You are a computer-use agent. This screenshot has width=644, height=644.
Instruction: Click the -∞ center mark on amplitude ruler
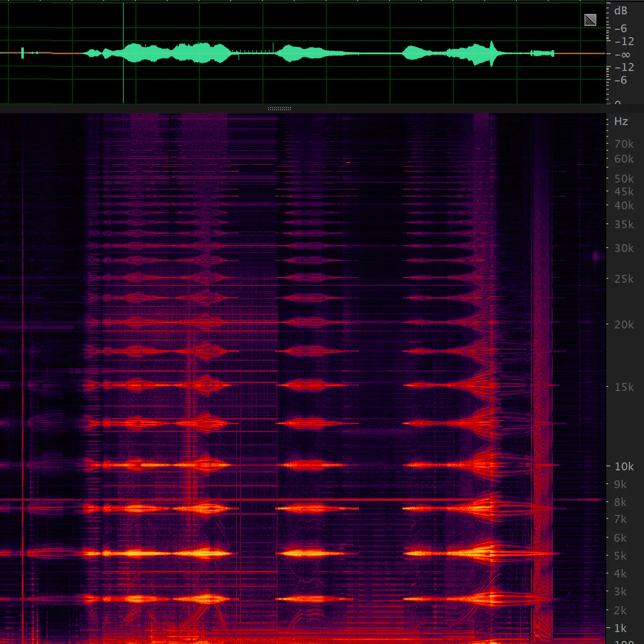(x=623, y=55)
